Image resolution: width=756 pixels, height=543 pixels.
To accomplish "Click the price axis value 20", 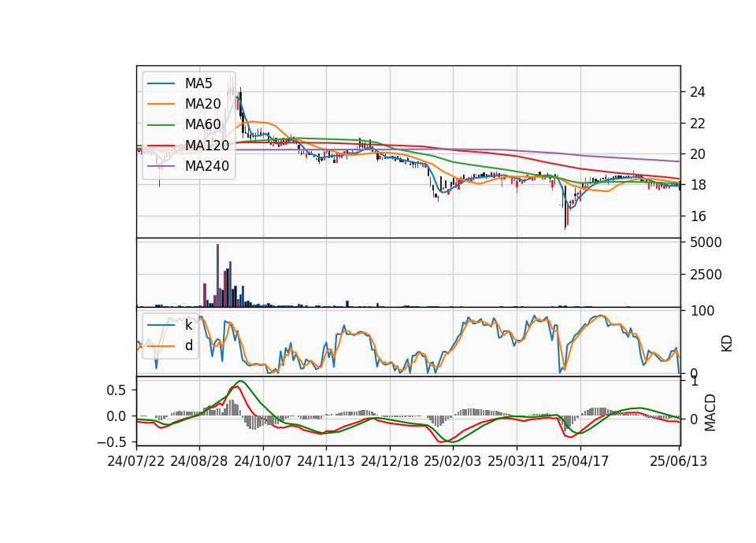I will pyautogui.click(x=697, y=154).
